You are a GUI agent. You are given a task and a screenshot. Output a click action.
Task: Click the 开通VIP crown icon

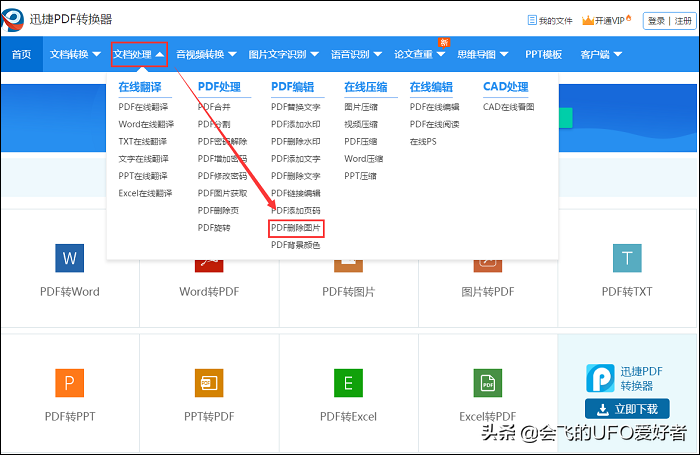588,20
